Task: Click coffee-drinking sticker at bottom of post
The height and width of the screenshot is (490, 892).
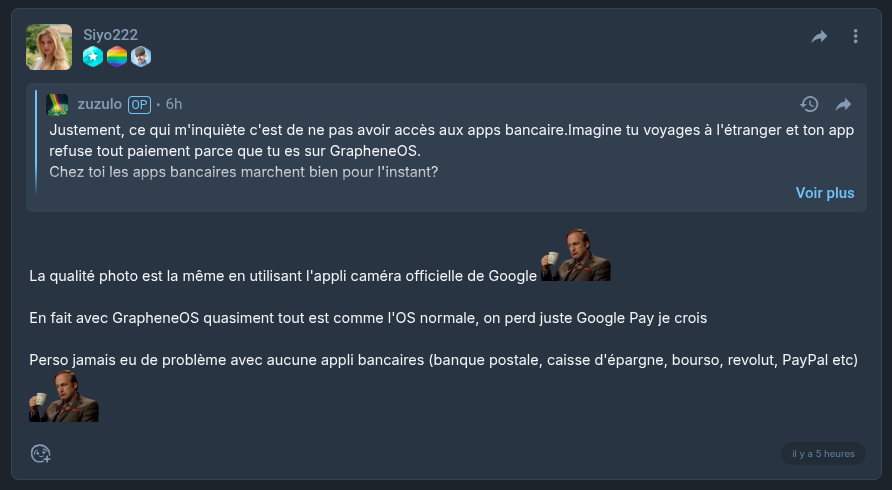Action: pos(64,397)
